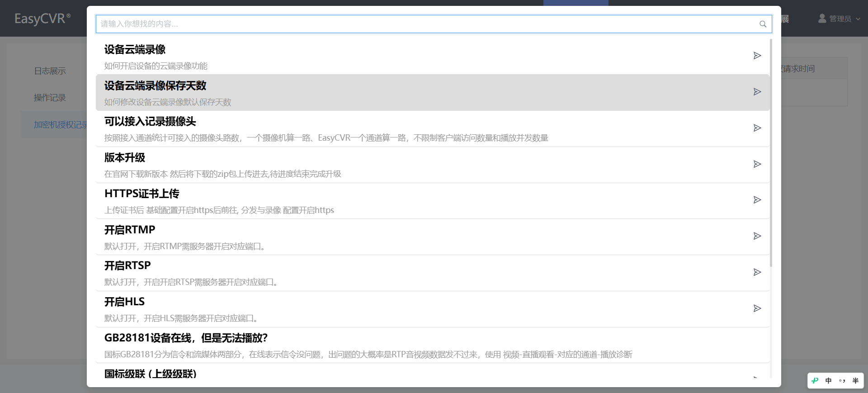Open the 国标级联 (上级级联) help entry
868x393 pixels.
pyautogui.click(x=150, y=374)
